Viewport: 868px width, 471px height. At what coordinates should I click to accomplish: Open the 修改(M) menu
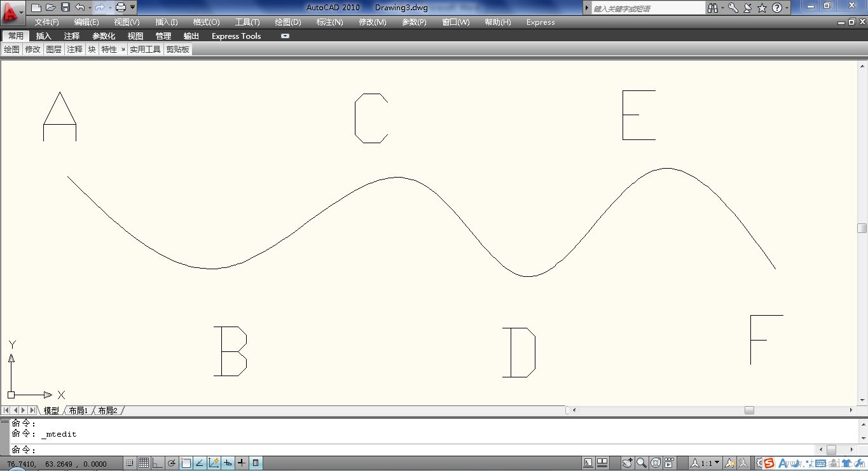[372, 22]
